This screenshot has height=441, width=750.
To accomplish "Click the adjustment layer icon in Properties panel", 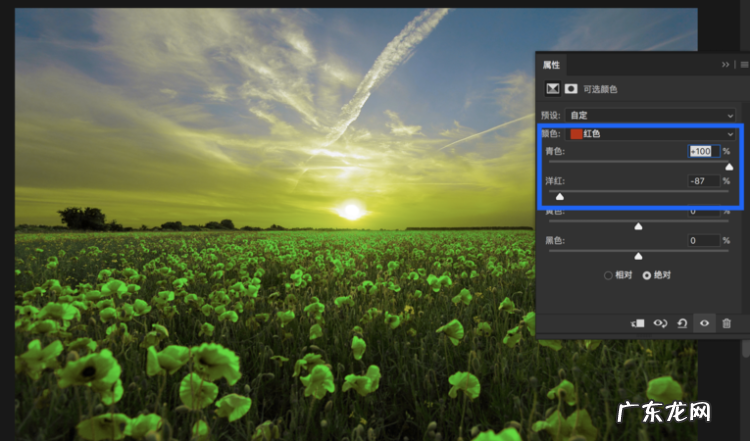I will [x=551, y=89].
